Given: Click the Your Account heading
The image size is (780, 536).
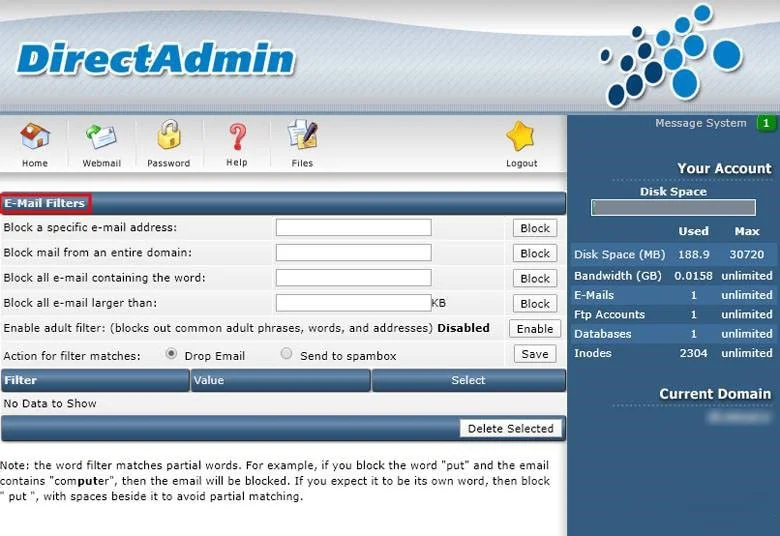Looking at the screenshot, I should coord(724,168).
